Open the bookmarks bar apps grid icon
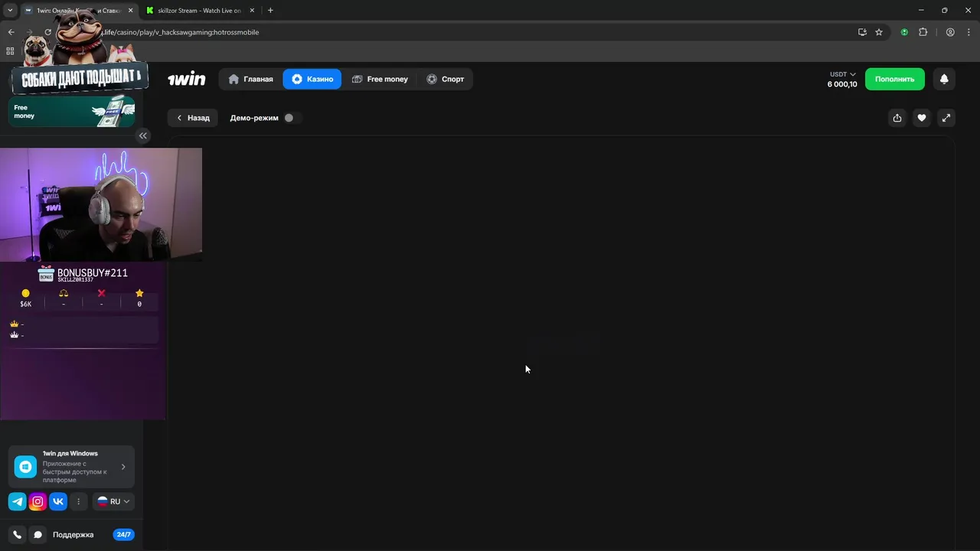Viewport: 980px width, 551px height. (10, 51)
